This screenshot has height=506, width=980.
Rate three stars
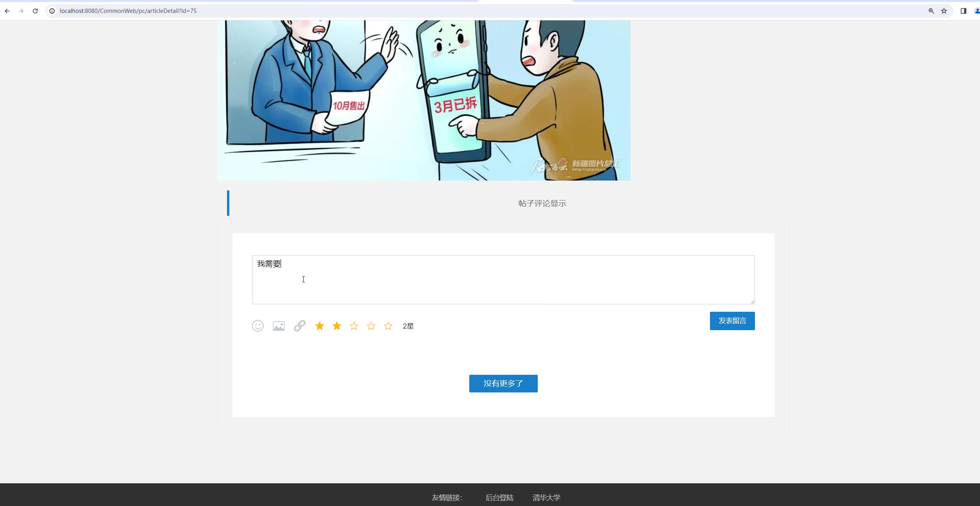pos(354,326)
